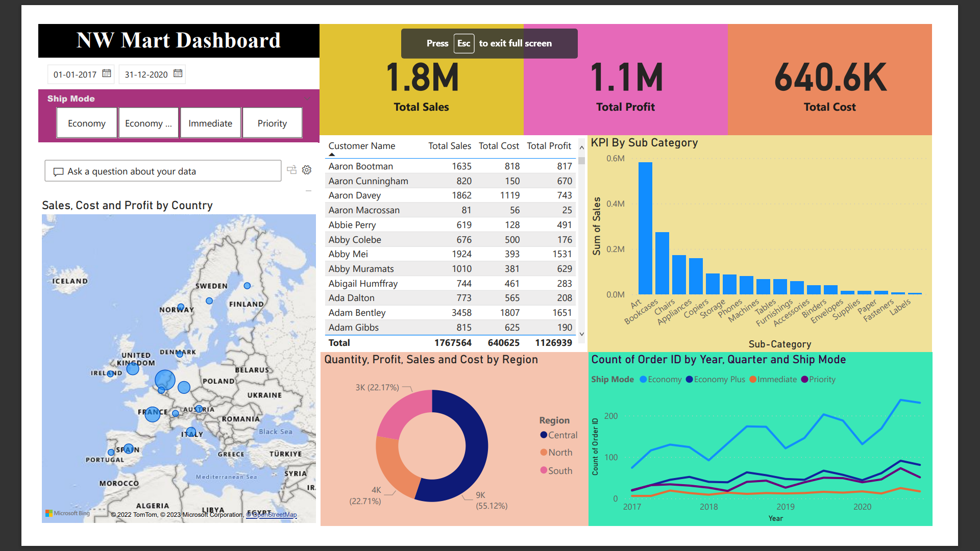Click the turn-into-standard-visual icon beside the gear
Image resolution: width=980 pixels, height=551 pixels.
coord(292,169)
